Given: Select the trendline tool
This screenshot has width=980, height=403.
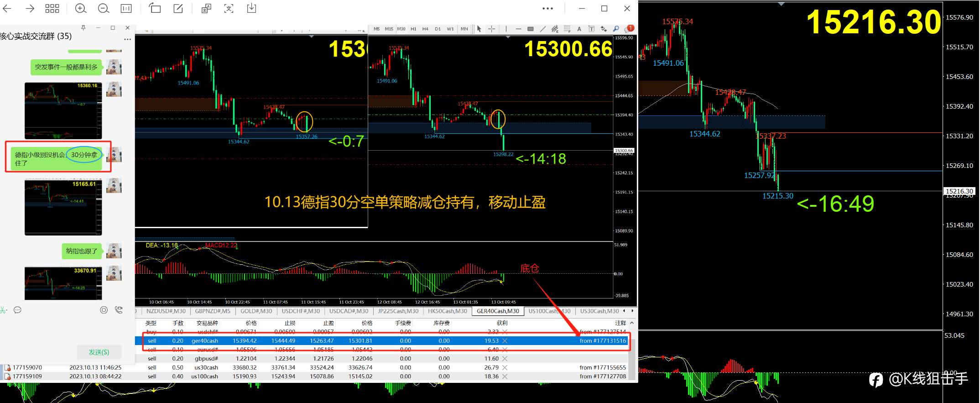Looking at the screenshot, I should coord(542,29).
